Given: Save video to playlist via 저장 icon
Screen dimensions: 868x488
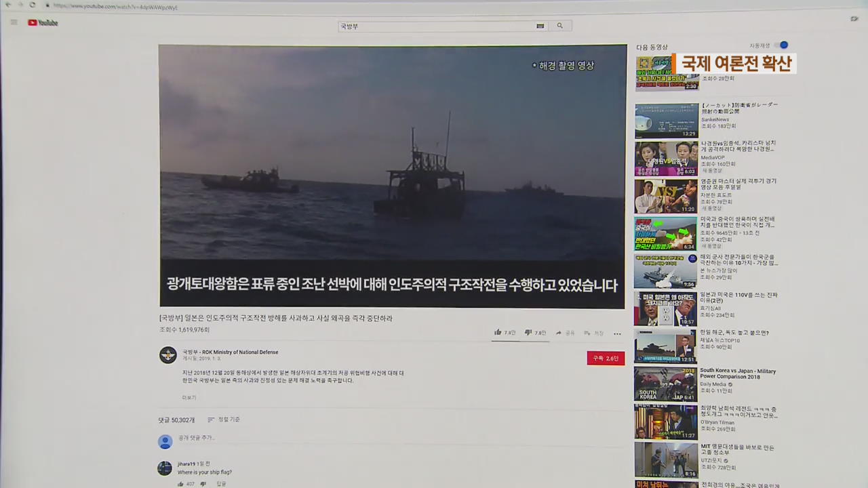Looking at the screenshot, I should (594, 333).
